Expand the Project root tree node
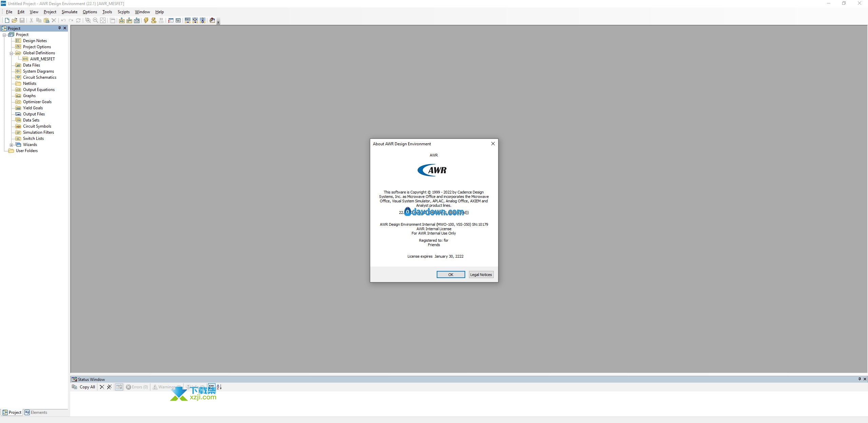The width and height of the screenshot is (868, 423). coord(4,34)
